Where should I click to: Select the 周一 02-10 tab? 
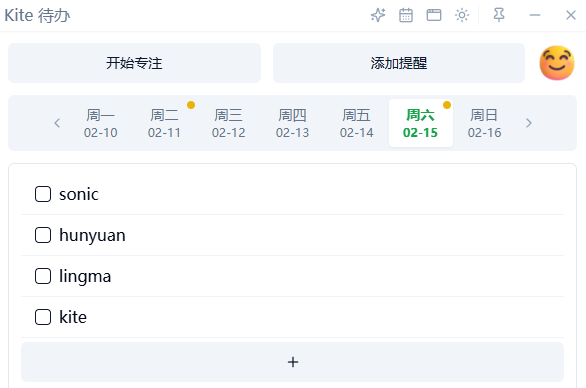click(101, 123)
